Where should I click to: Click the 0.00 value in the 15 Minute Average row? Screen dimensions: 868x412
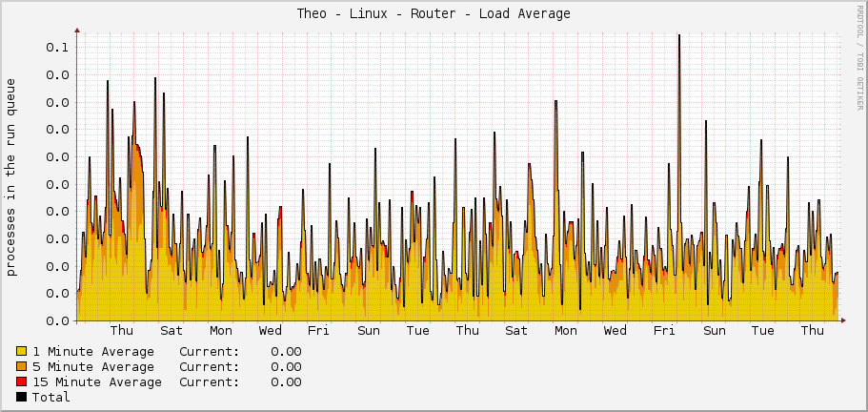point(286,382)
